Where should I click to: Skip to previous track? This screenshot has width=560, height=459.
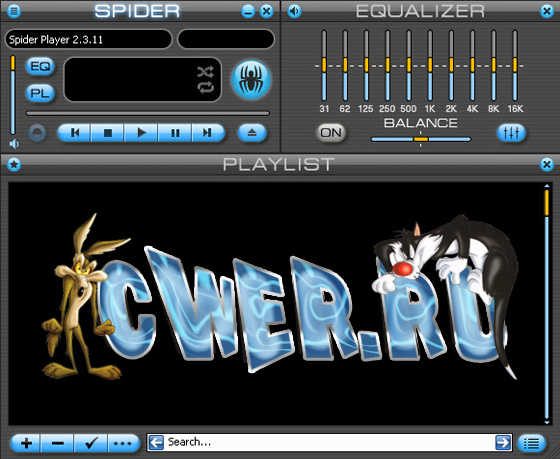click(x=74, y=133)
